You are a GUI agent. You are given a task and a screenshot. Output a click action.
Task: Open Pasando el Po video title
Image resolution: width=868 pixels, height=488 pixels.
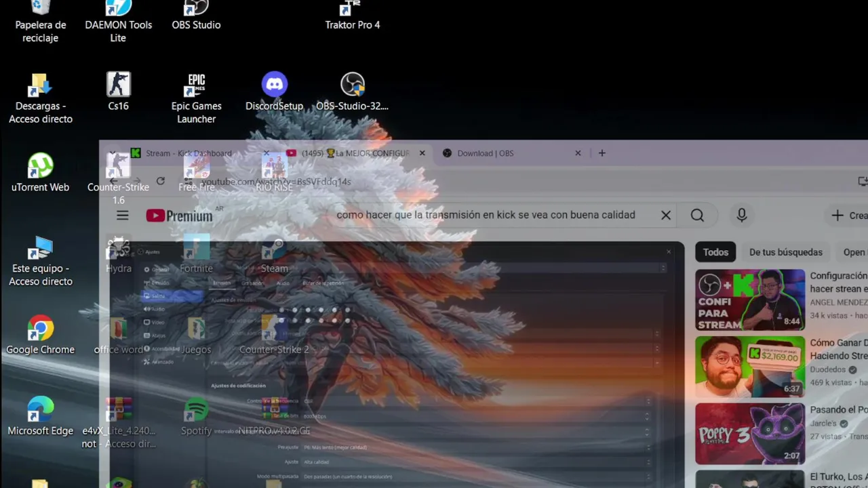pyautogui.click(x=839, y=409)
